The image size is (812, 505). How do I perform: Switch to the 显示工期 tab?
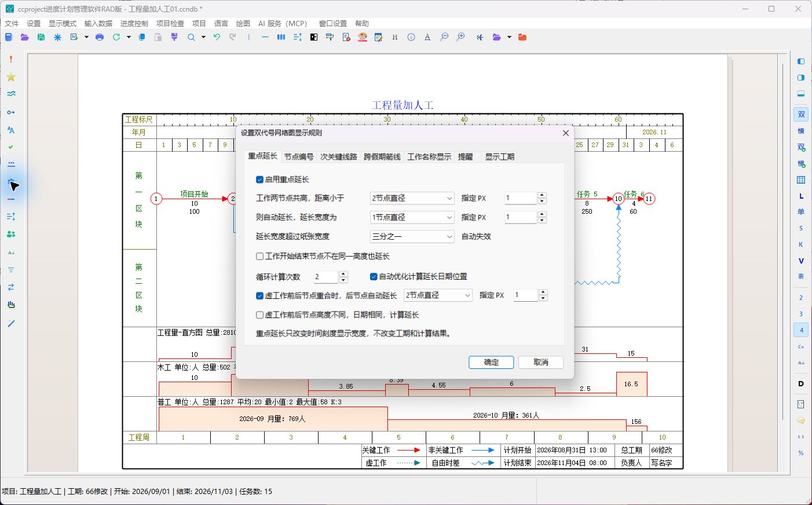500,157
